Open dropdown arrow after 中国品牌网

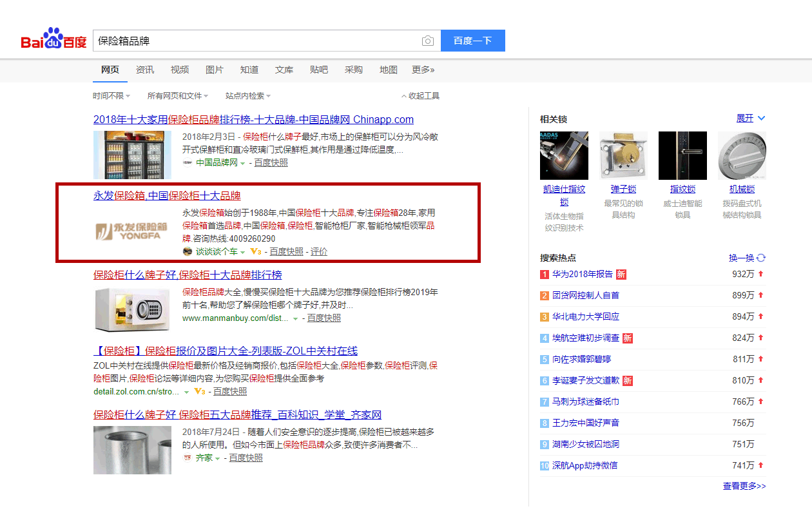click(242, 163)
